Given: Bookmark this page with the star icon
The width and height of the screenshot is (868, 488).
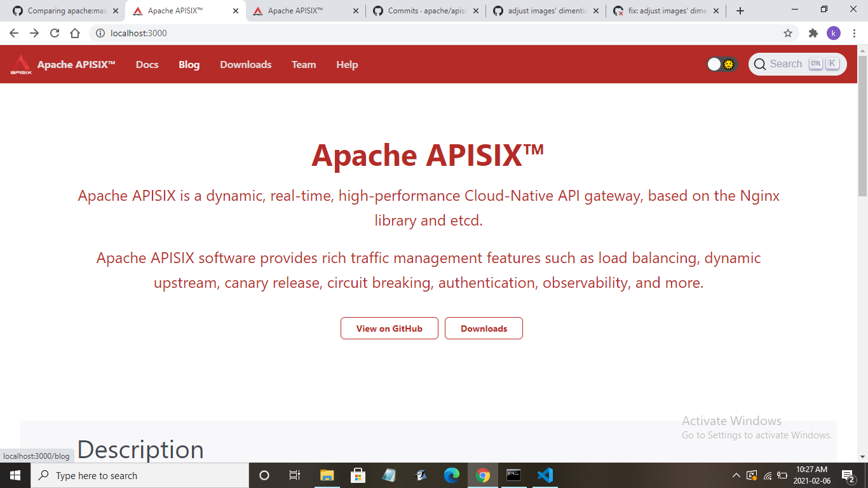Looking at the screenshot, I should click(788, 33).
